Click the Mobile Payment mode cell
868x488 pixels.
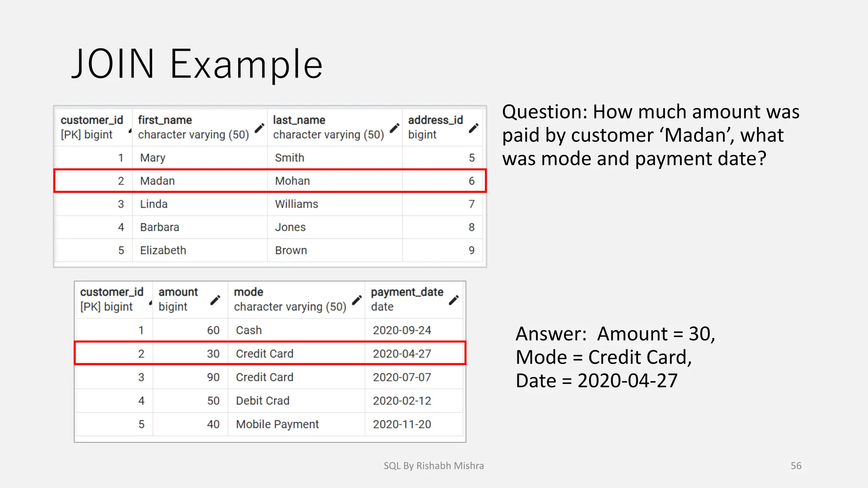[x=277, y=424]
